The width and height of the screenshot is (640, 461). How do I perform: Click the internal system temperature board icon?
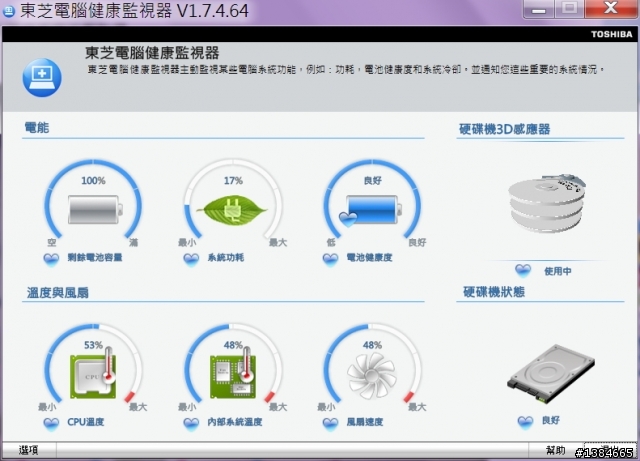point(233,373)
